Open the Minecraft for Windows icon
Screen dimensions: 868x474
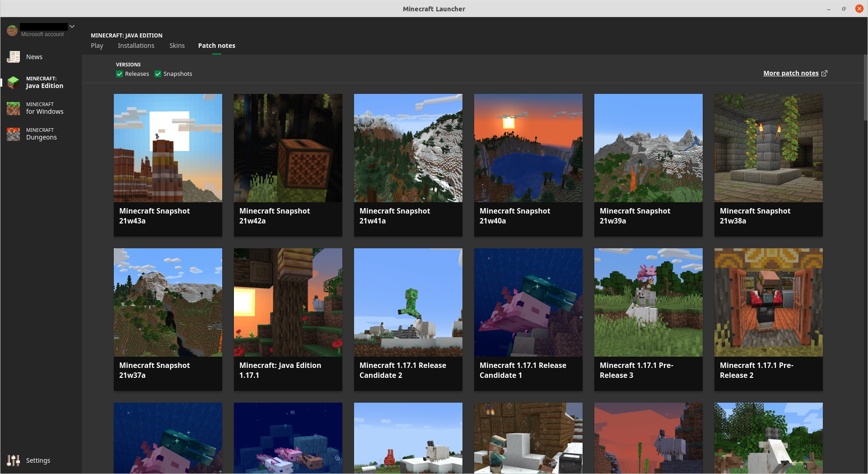coord(14,108)
